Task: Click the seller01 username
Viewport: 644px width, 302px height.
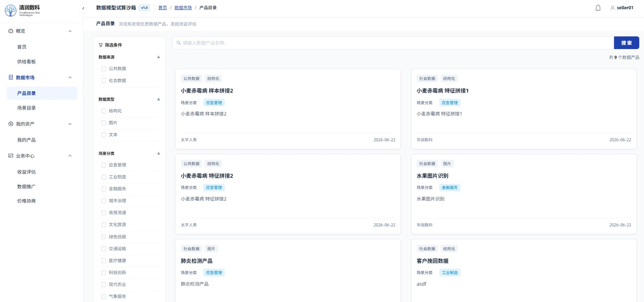Action: click(625, 8)
